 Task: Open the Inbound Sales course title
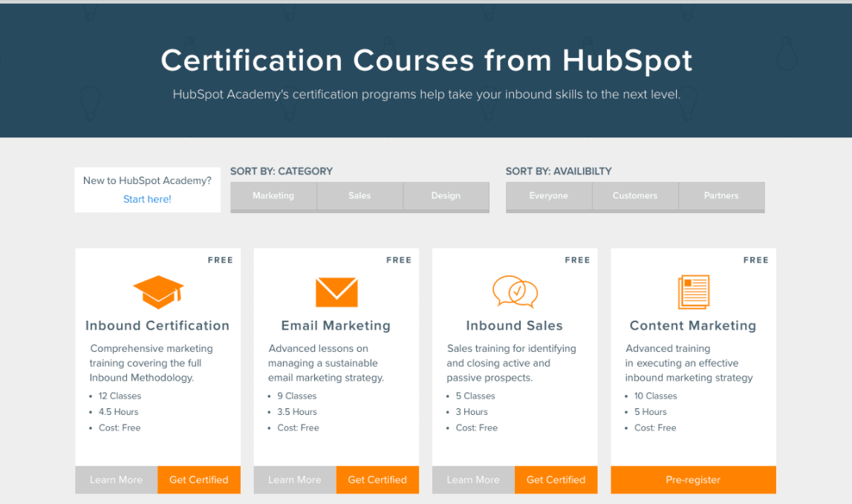coord(515,325)
